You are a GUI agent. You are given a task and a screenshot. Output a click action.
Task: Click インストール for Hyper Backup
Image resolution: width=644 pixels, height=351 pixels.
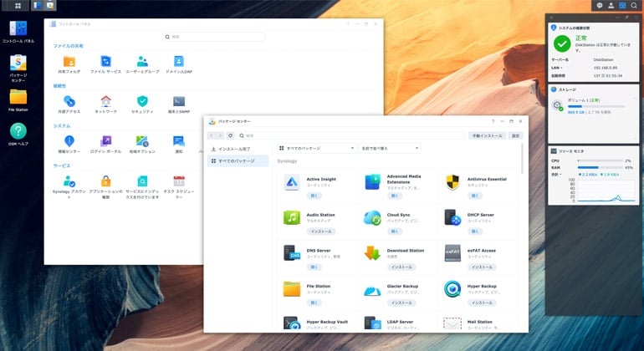482,303
